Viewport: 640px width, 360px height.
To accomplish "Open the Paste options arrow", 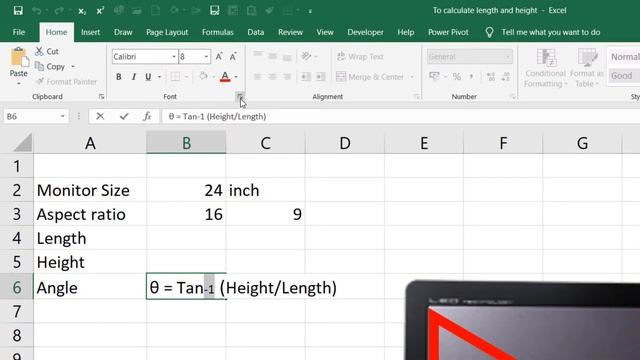I will pos(19,84).
